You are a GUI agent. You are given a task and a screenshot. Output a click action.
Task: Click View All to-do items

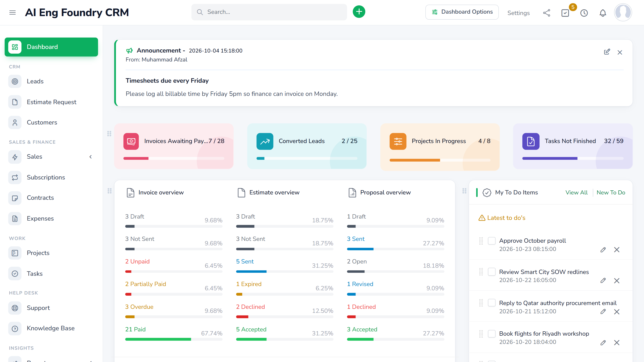click(576, 192)
